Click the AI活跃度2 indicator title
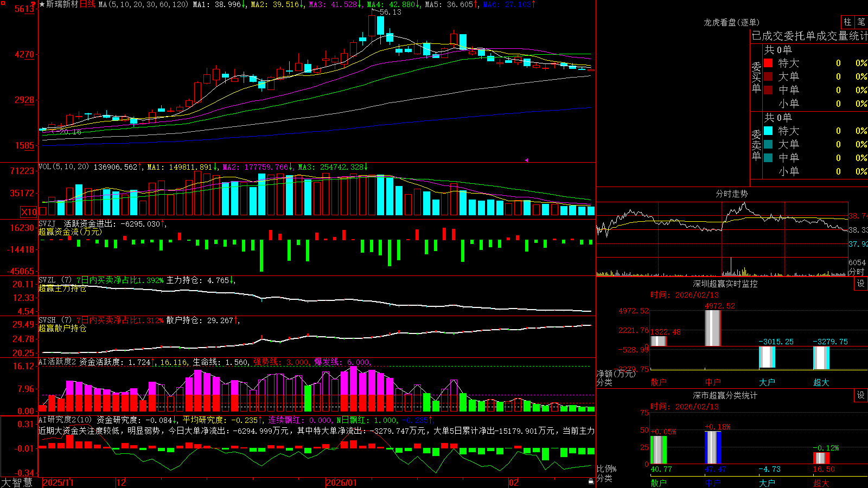Viewport: 868px width, 488px height. [58, 362]
